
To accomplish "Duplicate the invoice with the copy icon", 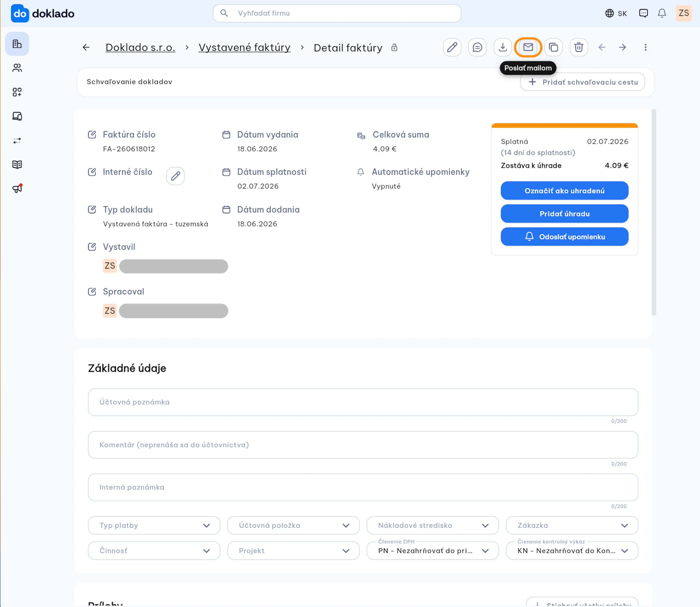I will point(554,47).
